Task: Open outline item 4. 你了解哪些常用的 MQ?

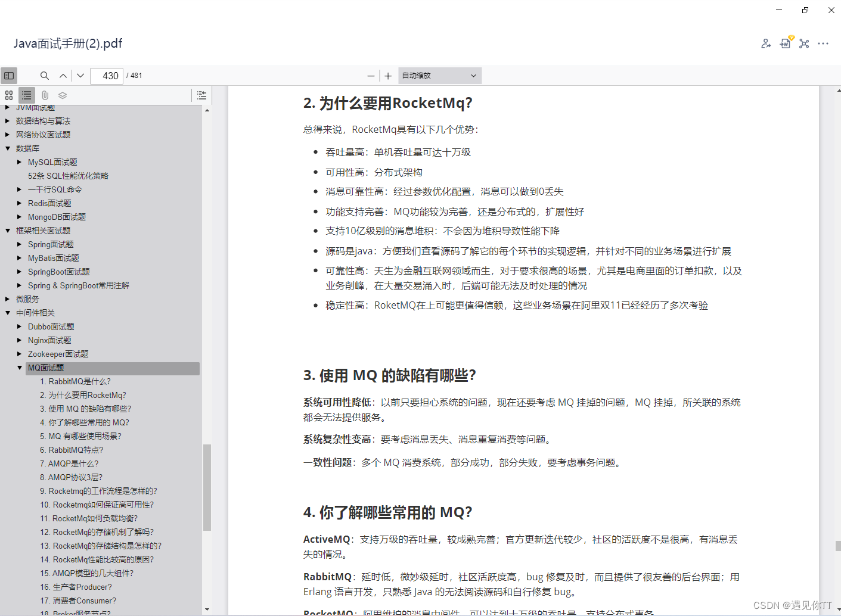Action: tap(84, 422)
